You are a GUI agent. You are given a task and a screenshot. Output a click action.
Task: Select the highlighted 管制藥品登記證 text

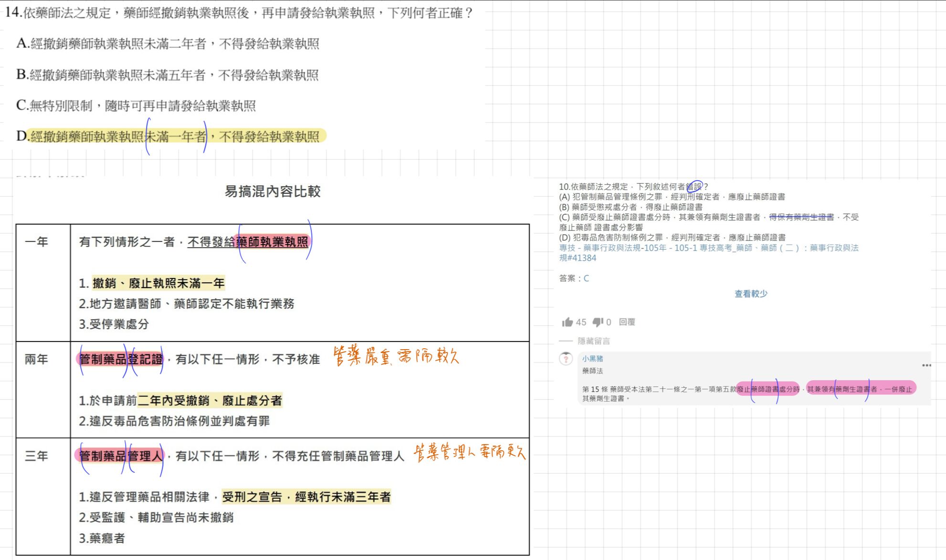click(120, 359)
